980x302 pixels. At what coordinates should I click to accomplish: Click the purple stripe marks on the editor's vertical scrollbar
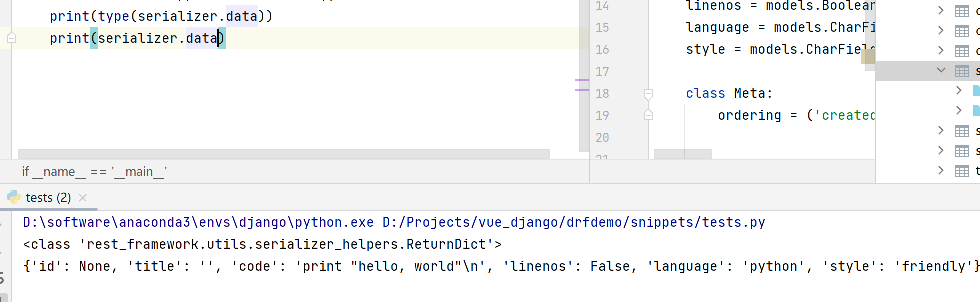pyautogui.click(x=582, y=85)
